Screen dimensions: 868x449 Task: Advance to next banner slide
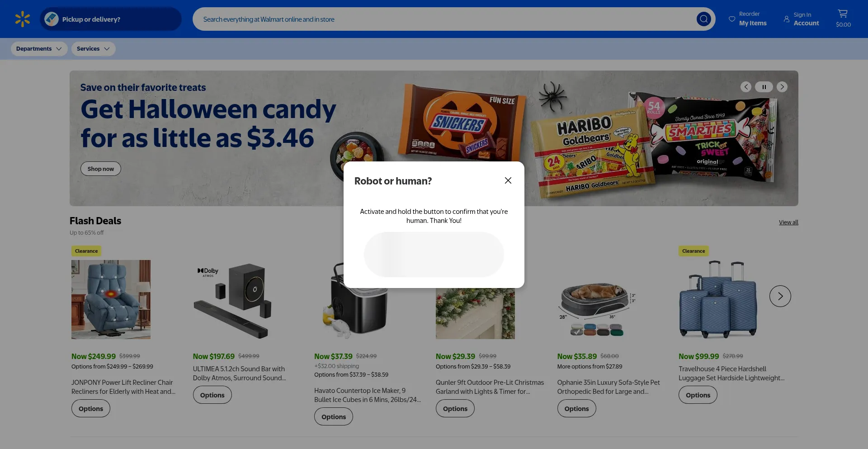click(782, 87)
